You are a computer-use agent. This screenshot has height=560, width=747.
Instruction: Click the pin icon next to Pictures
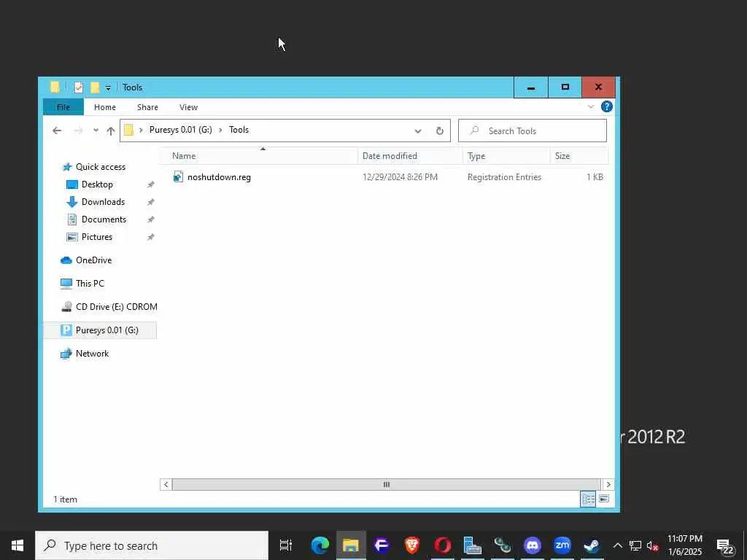click(150, 237)
